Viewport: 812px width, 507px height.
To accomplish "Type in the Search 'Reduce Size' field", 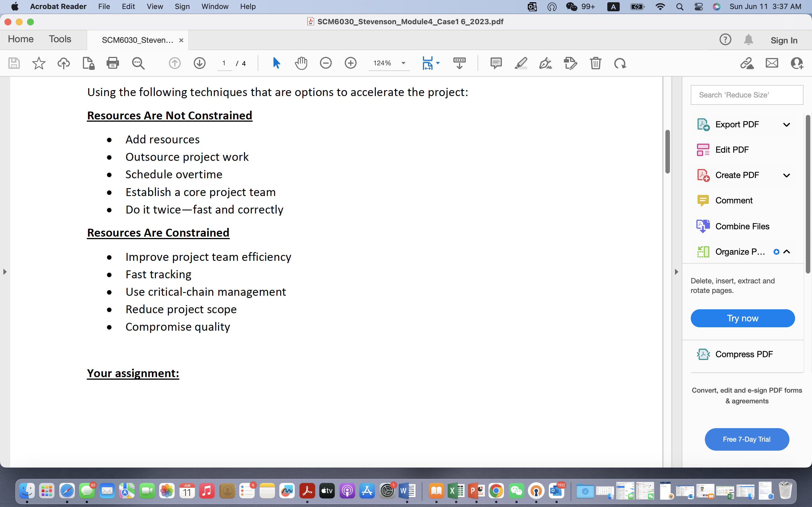I will click(747, 95).
